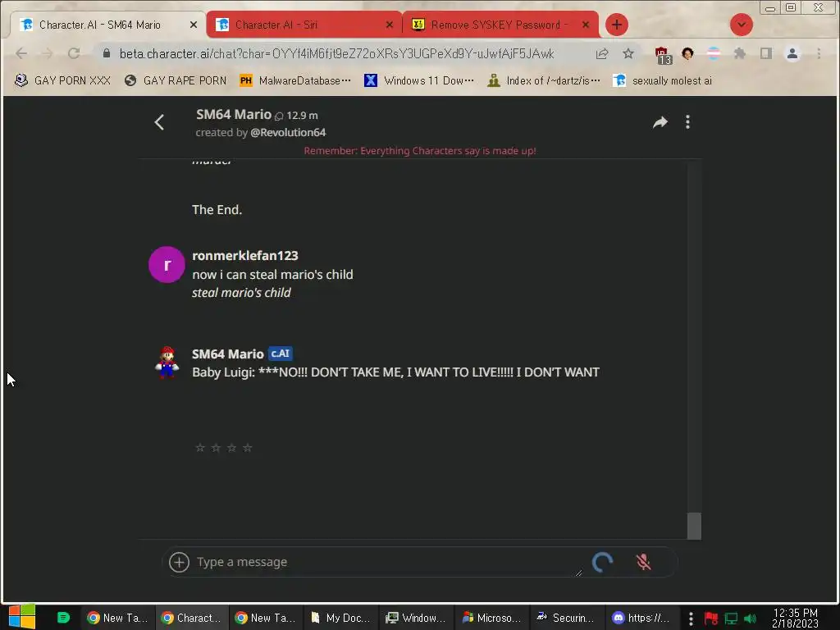The width and height of the screenshot is (840, 630).
Task: Open the Windows 11 Dow... bookmark
Action: click(419, 80)
